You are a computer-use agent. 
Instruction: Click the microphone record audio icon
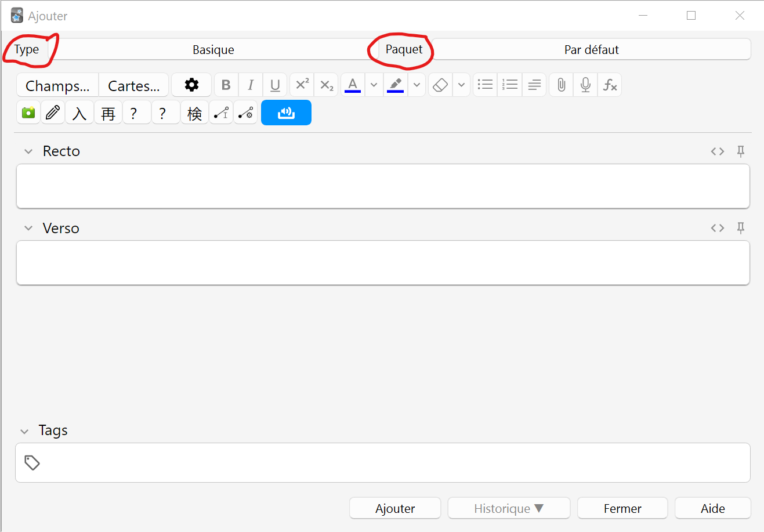(x=585, y=85)
